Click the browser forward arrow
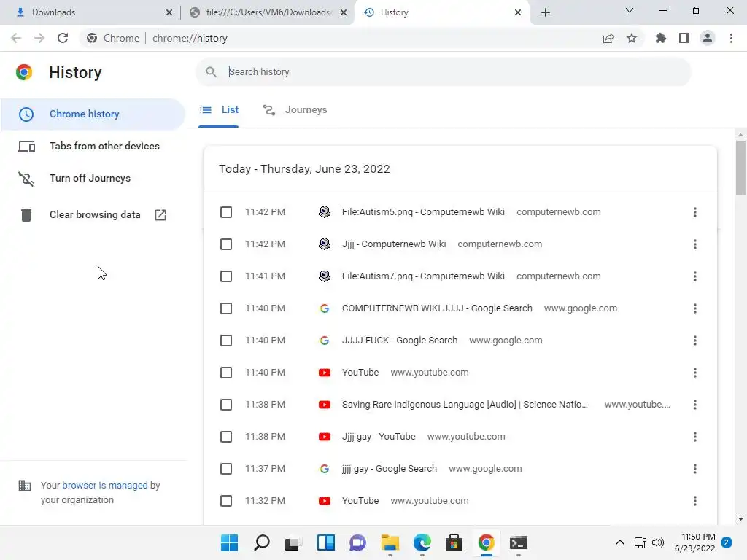 39,38
